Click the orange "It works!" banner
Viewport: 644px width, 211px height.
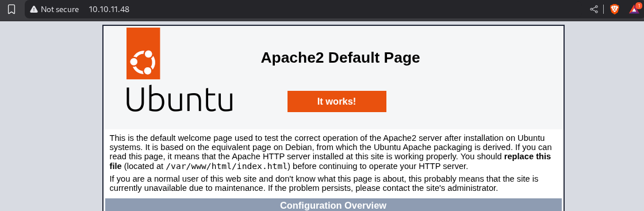[x=337, y=101]
